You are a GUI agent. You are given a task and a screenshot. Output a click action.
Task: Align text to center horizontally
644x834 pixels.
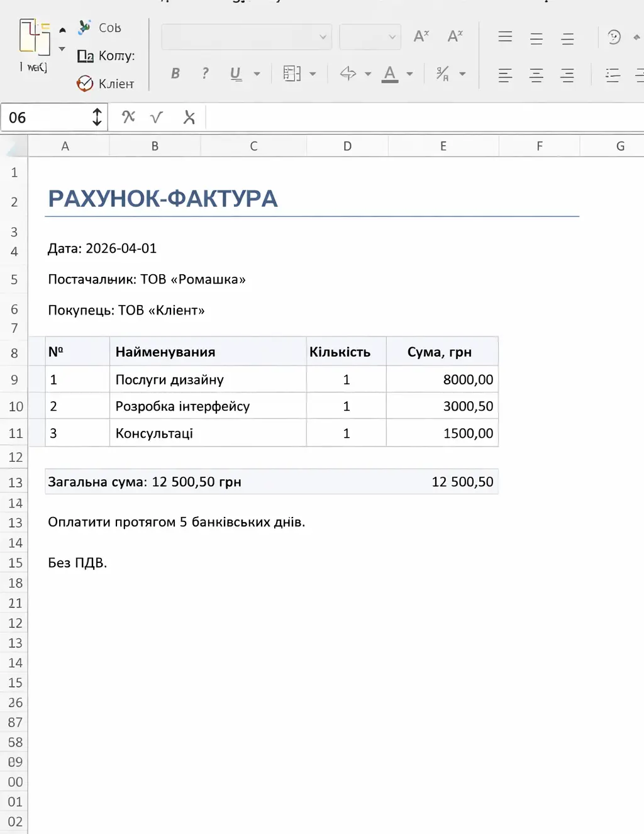[536, 75]
